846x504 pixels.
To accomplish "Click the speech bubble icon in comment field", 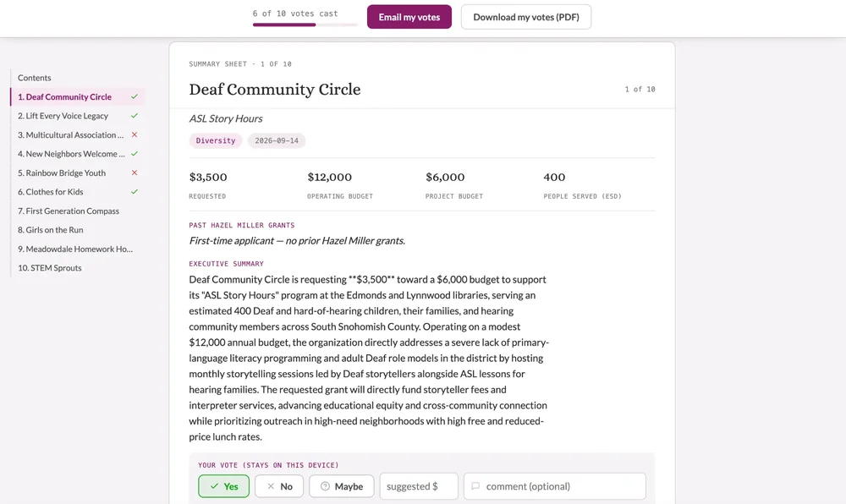I will coord(475,486).
